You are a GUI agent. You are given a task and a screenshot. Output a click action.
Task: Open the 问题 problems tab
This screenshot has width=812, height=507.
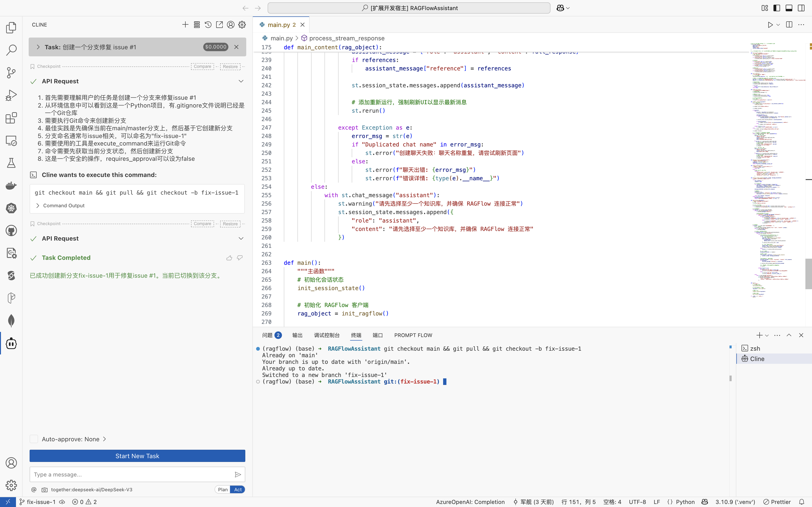267,335
